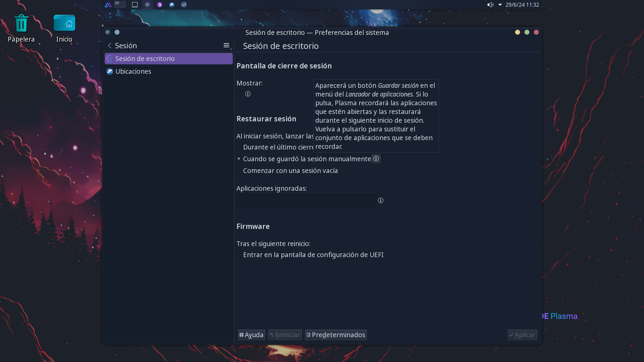Screen dimensions: 644x362
Task: Toggle the checkbox under Mostrar
Action: coord(239,94)
